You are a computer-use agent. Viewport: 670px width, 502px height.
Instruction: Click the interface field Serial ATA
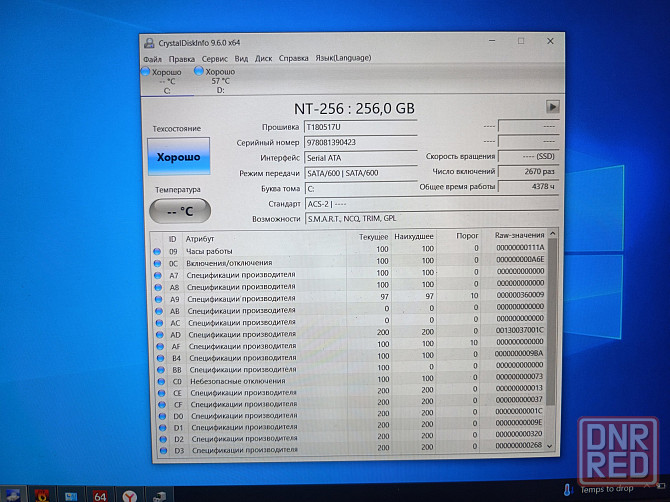(361, 158)
